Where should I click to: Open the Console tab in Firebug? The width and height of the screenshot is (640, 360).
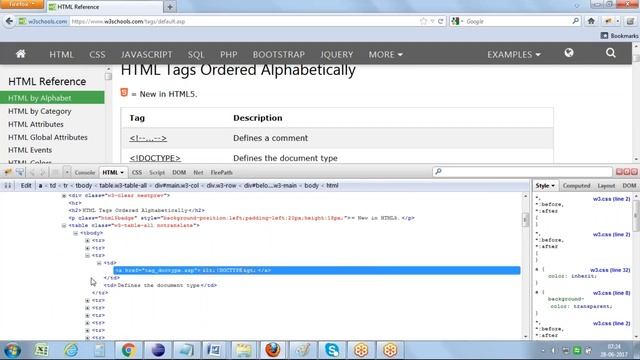(85, 172)
